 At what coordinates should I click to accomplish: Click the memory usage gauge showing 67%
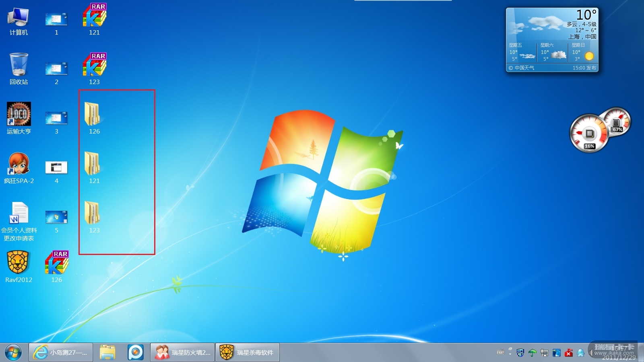click(x=617, y=121)
